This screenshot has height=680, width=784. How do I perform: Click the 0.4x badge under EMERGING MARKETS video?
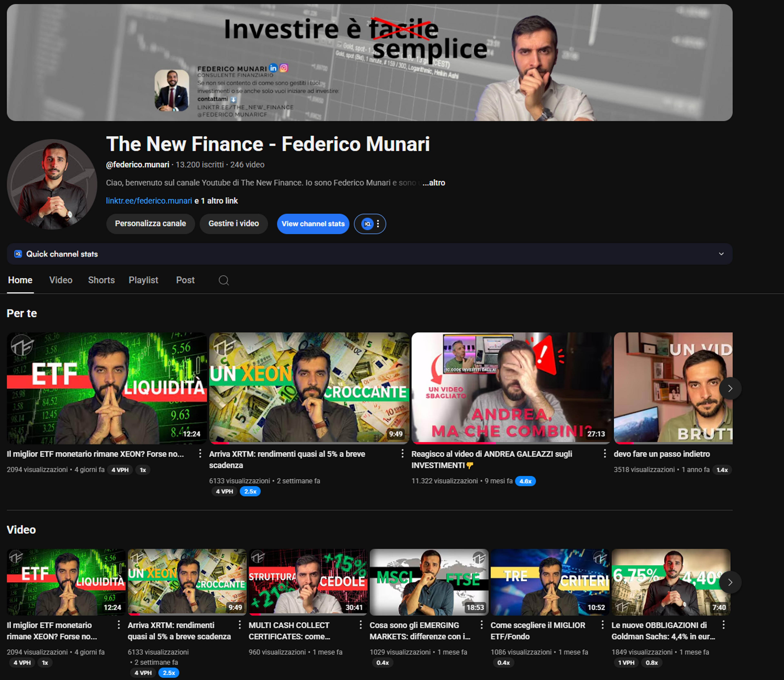(x=383, y=662)
